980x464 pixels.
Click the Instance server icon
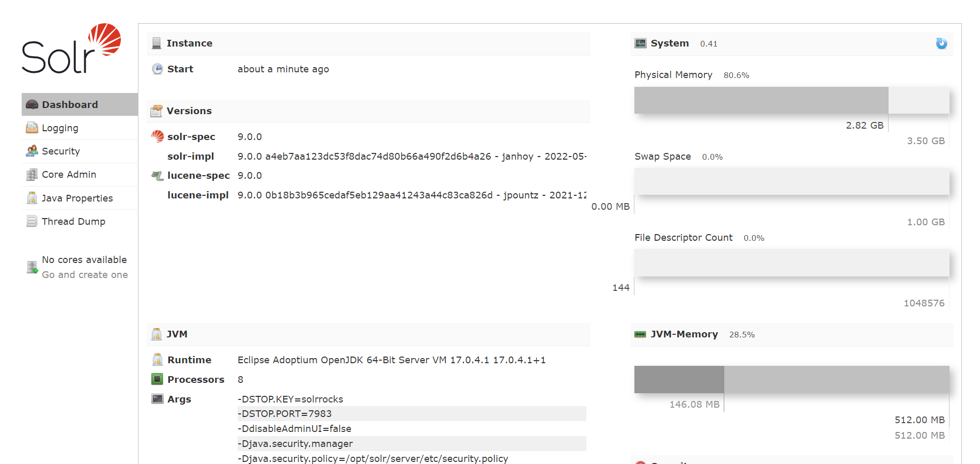[x=157, y=43]
